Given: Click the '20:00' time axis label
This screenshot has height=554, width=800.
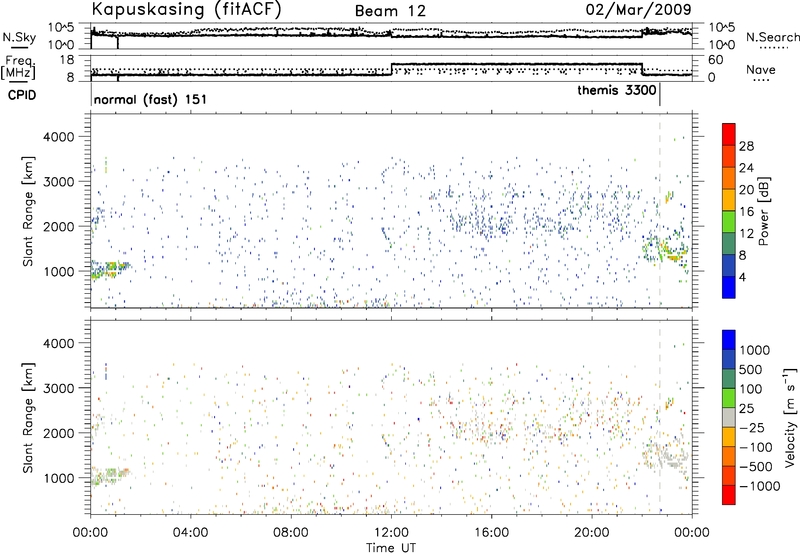Looking at the screenshot, I should coord(592,533).
